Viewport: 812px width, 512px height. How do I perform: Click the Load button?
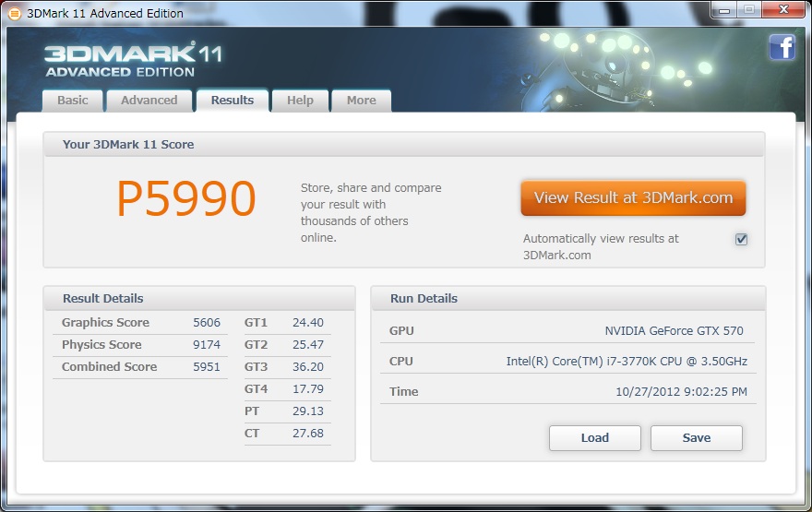[595, 438]
